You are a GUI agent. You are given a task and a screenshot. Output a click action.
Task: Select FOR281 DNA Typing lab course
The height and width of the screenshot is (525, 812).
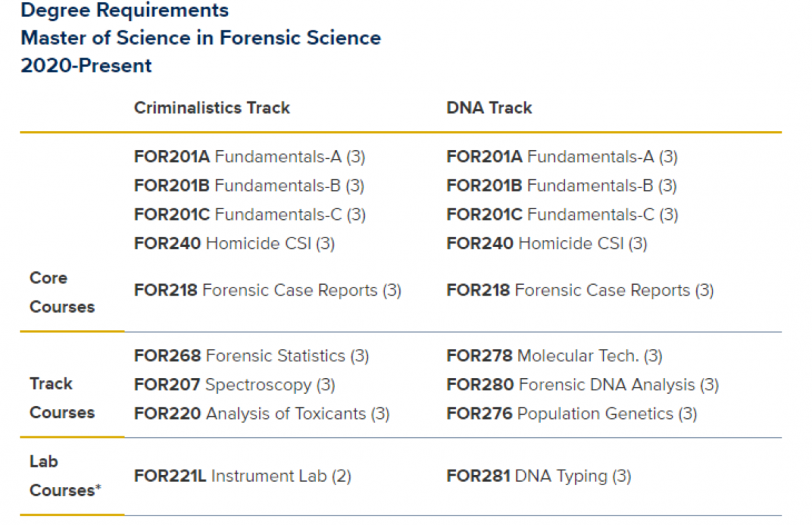[539, 476]
